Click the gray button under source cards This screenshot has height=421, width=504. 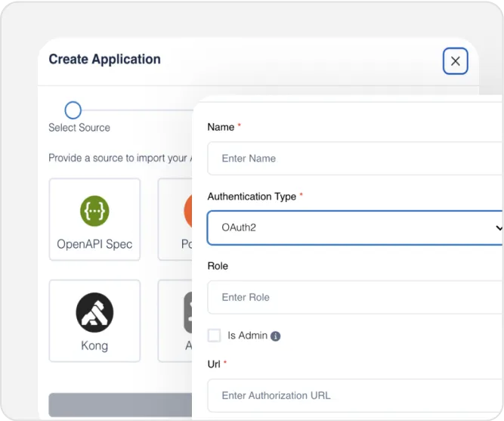[121, 405]
